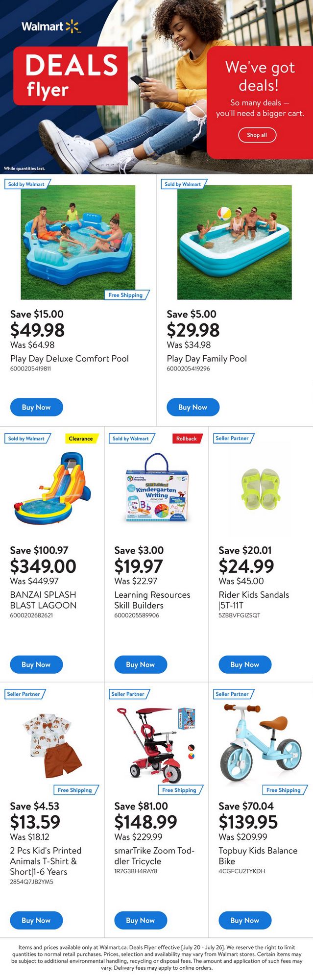Buy Now for the $139.95 balance bike
The width and height of the screenshot is (313, 980).
245,920
